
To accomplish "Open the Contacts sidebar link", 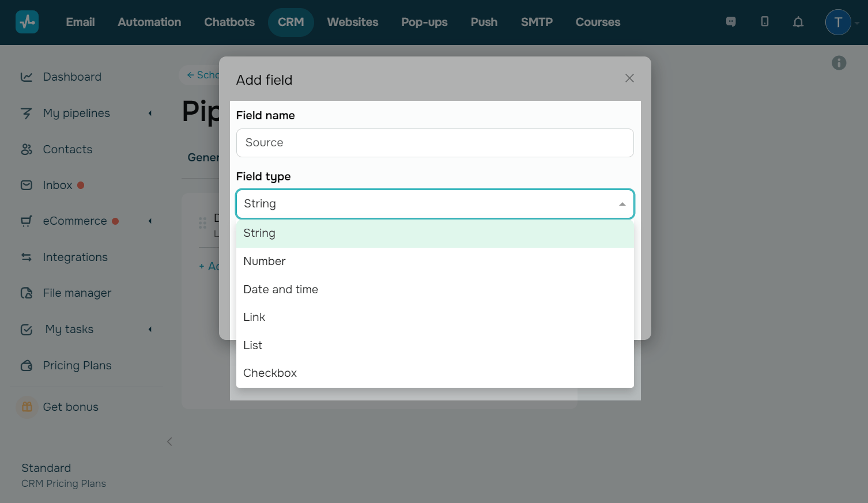I will tap(67, 150).
